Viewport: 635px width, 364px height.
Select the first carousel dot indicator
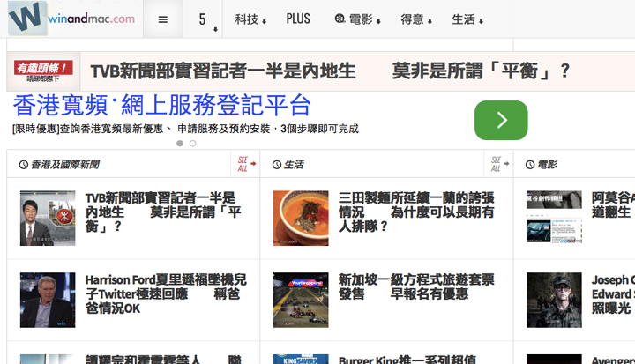click(180, 143)
